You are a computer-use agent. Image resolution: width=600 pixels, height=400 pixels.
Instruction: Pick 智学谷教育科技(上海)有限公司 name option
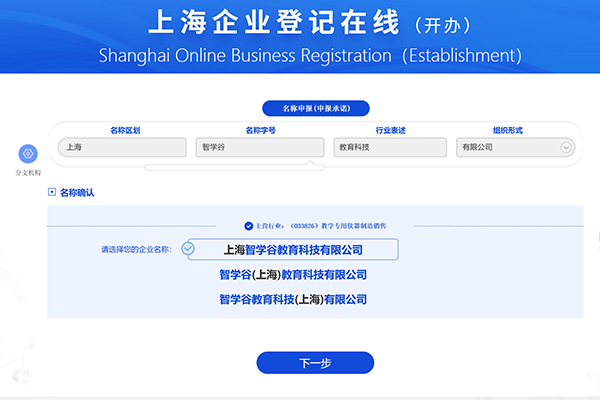[x=292, y=299]
